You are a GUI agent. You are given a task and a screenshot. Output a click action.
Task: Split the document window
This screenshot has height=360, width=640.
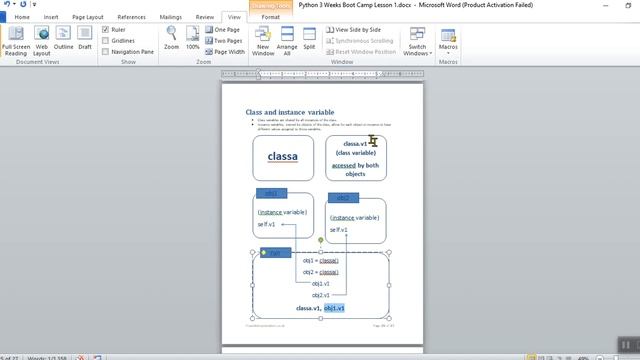click(309, 38)
